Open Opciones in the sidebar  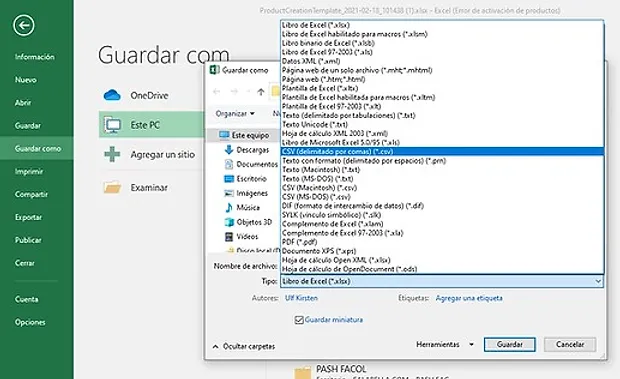30,322
